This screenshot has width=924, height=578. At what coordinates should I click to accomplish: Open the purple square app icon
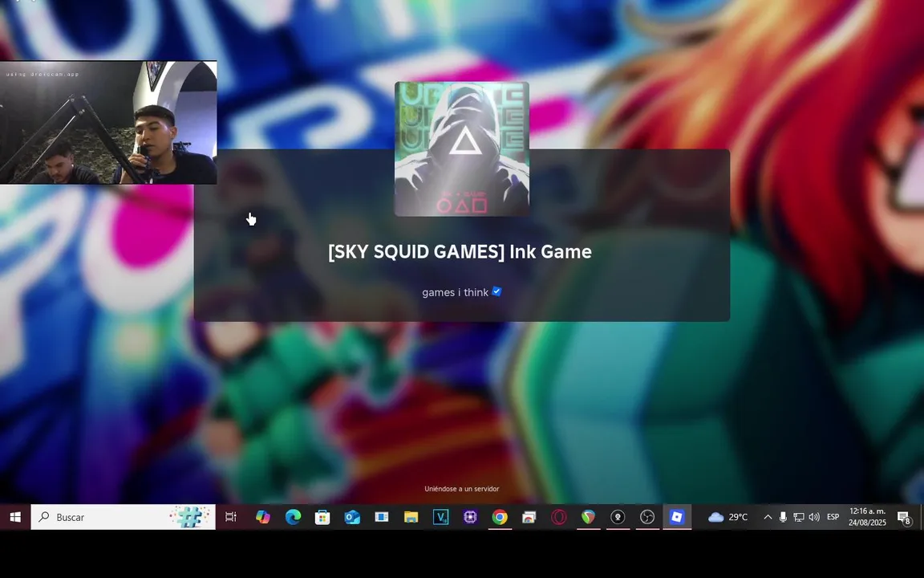470,517
